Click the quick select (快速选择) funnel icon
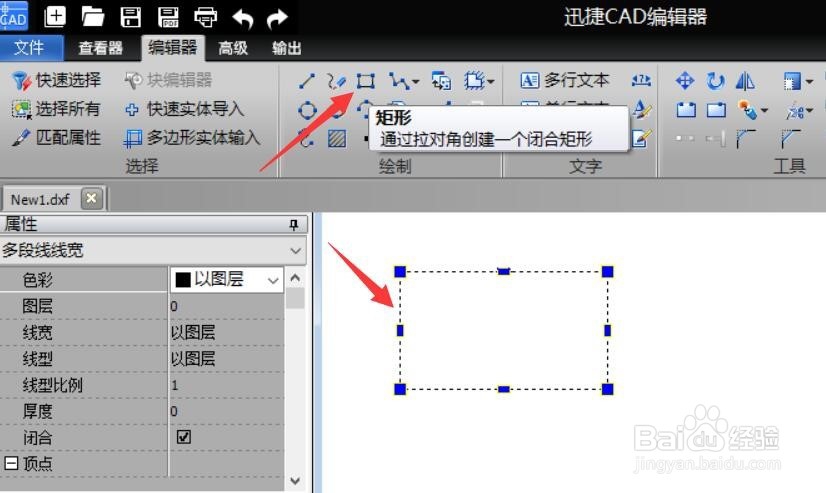The width and height of the screenshot is (826, 493). [21, 81]
